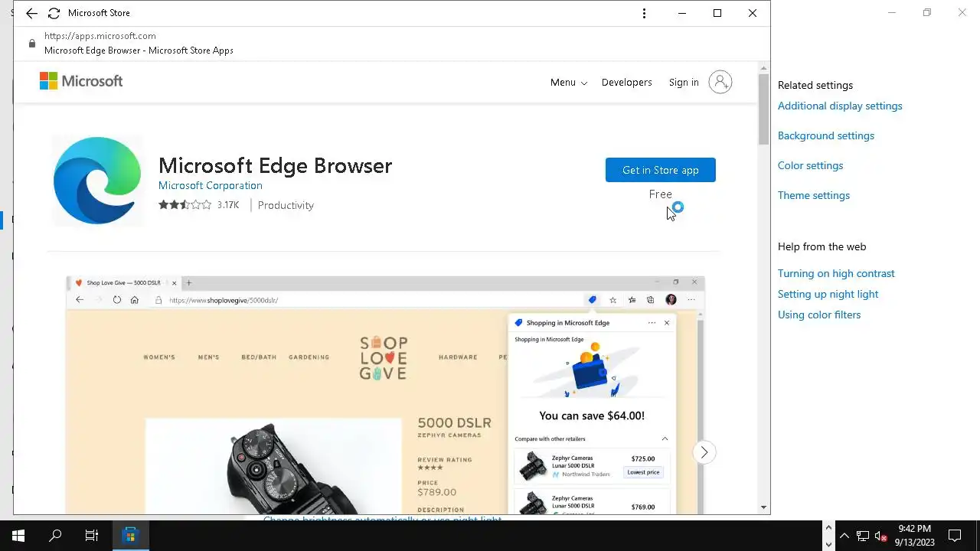
Task: Open the Menu dropdown in header
Action: point(569,82)
